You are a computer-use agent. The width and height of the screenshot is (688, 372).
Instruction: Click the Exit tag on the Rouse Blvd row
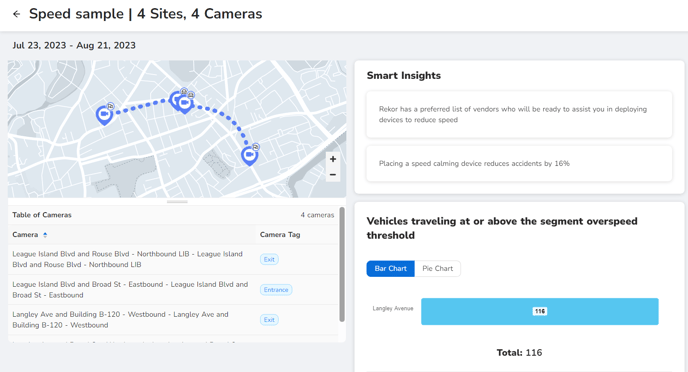[x=269, y=259]
